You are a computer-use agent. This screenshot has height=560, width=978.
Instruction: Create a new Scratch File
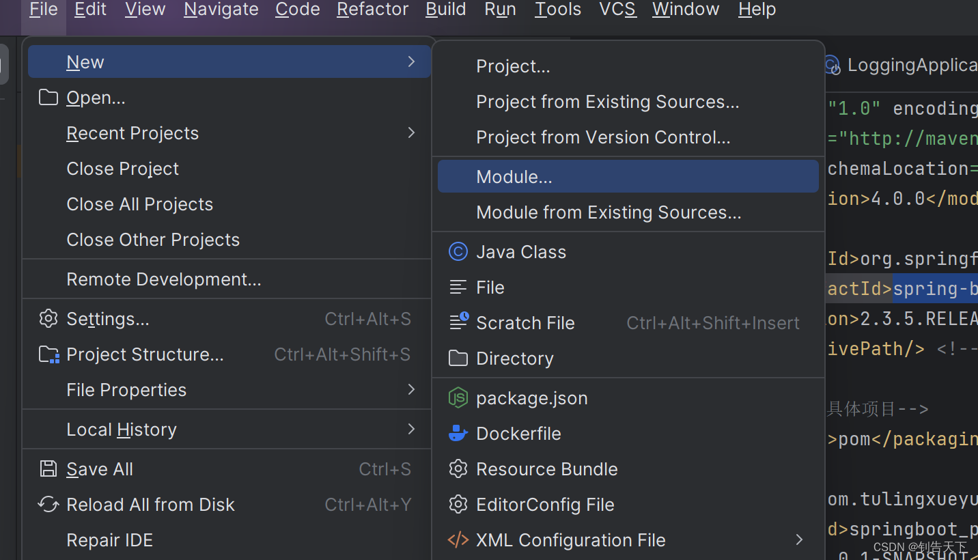(628, 323)
